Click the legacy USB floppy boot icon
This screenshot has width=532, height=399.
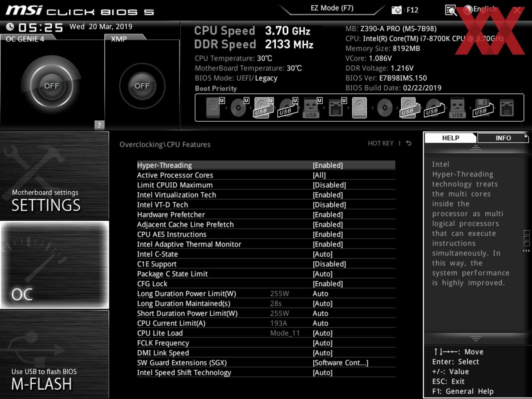[482, 108]
